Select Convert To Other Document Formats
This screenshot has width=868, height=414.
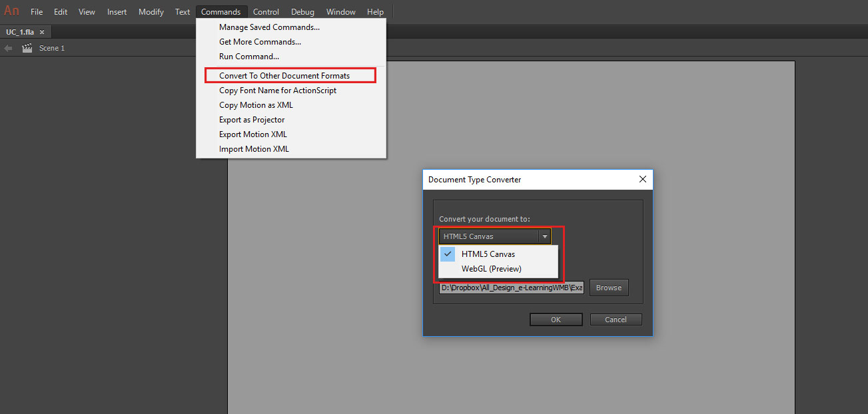click(x=291, y=76)
